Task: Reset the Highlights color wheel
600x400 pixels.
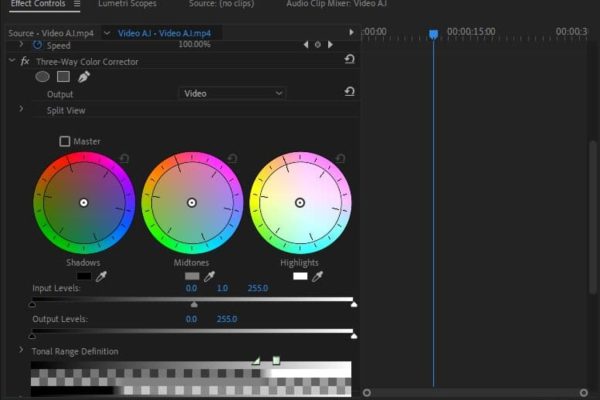Action: (341, 158)
